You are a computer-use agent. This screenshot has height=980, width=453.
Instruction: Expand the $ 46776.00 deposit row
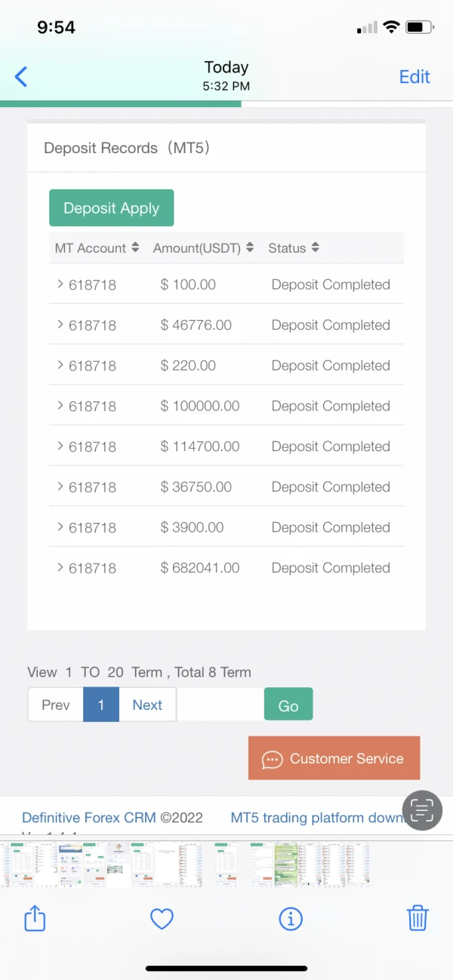[60, 325]
